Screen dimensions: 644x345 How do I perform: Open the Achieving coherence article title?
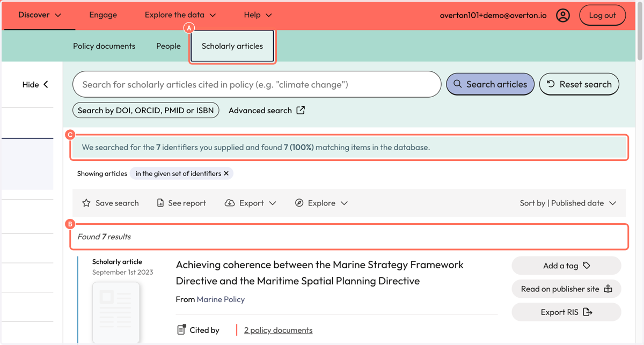tap(319, 273)
